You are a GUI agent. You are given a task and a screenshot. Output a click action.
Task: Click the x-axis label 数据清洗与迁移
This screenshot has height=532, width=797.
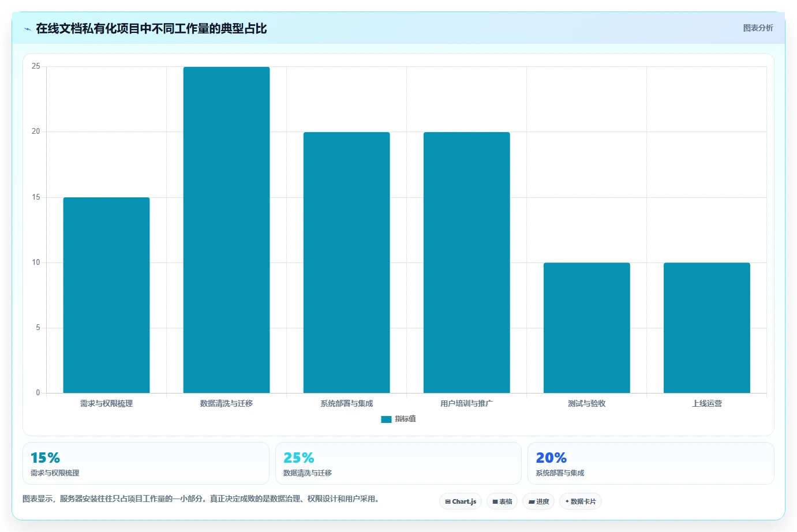(x=226, y=403)
